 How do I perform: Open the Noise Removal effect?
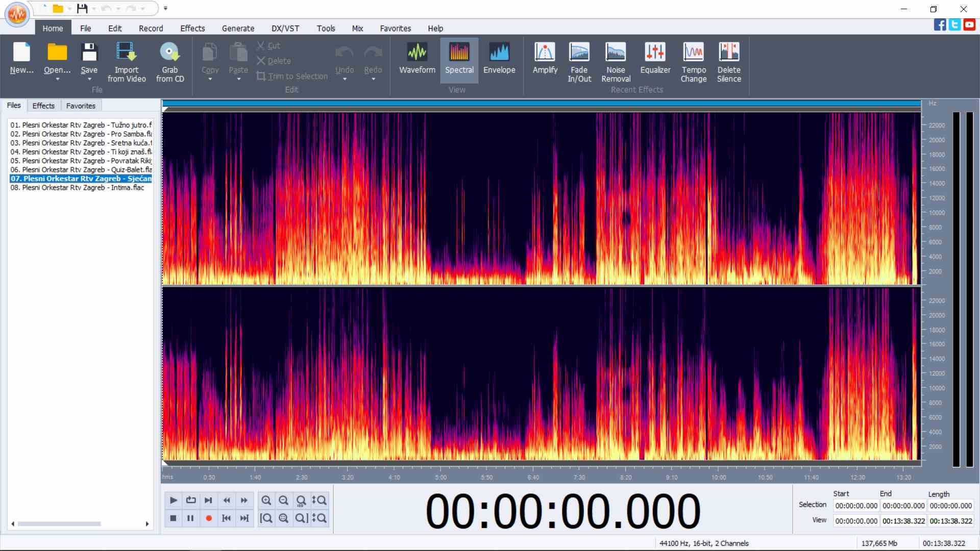coord(616,62)
